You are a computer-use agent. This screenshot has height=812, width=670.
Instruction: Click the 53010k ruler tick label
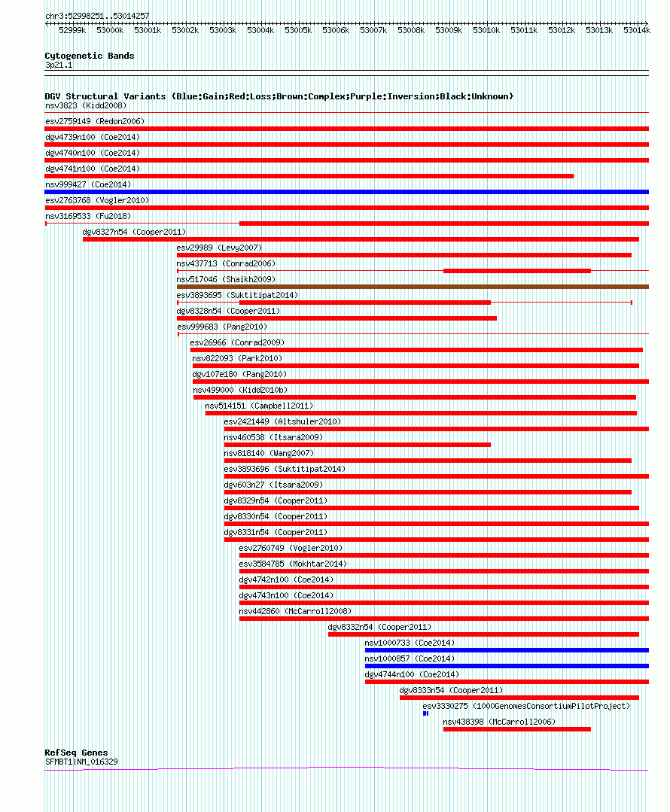click(x=486, y=31)
